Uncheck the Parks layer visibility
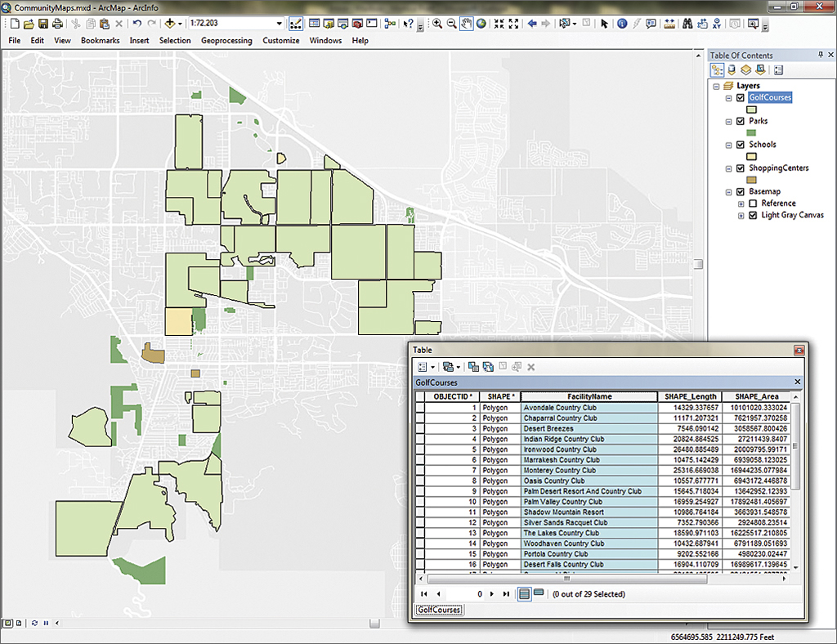The image size is (837, 644). point(741,121)
